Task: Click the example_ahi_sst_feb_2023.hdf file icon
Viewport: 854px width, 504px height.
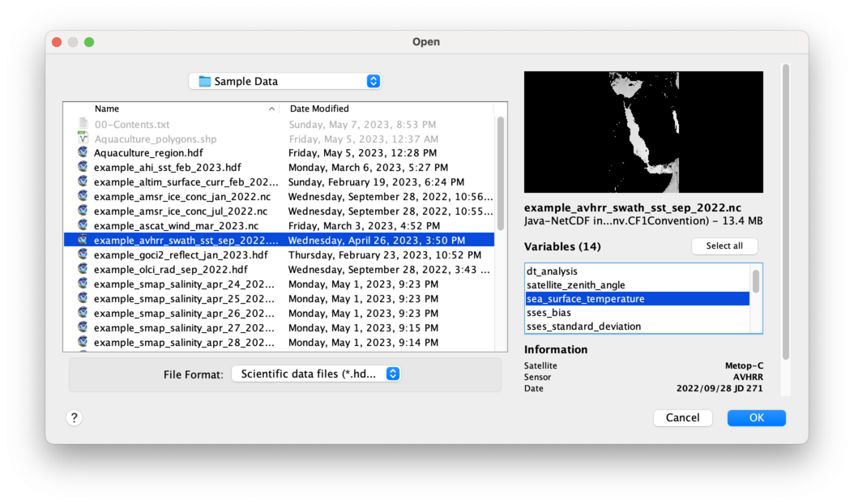Action: (83, 167)
